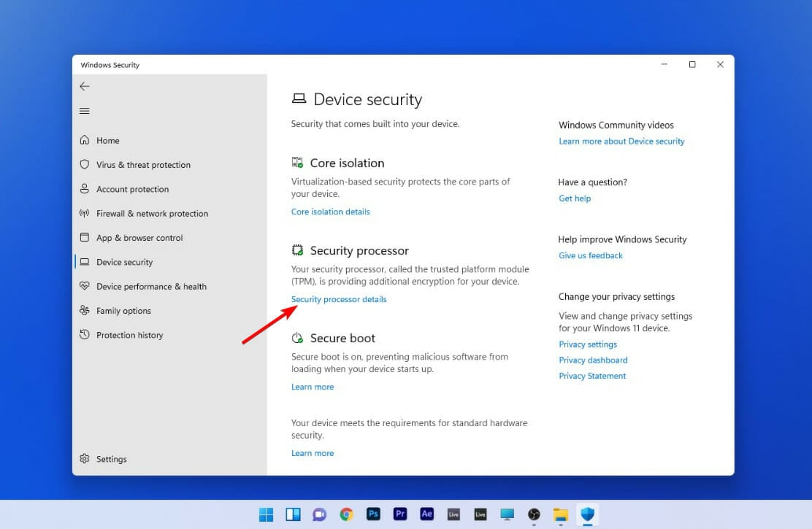Select Home in the navigation pane
Viewport: 812px width, 529px height.
pyautogui.click(x=108, y=140)
